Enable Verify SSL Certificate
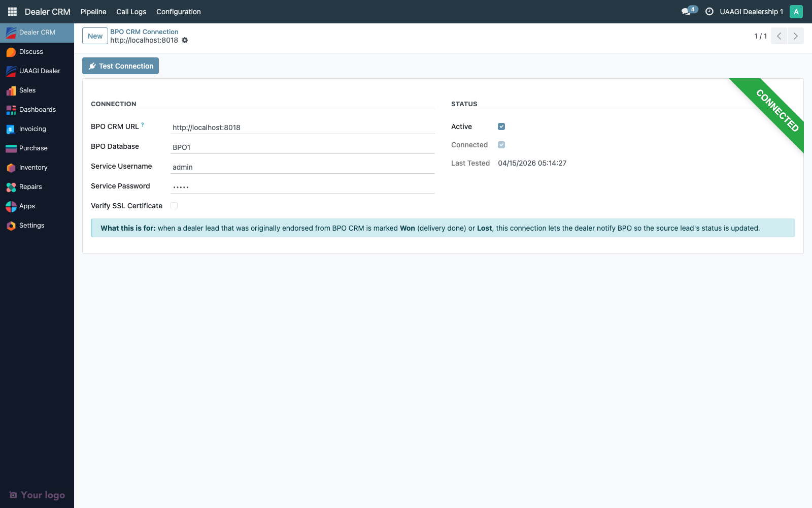Viewport: 812px width, 508px height. 174,205
